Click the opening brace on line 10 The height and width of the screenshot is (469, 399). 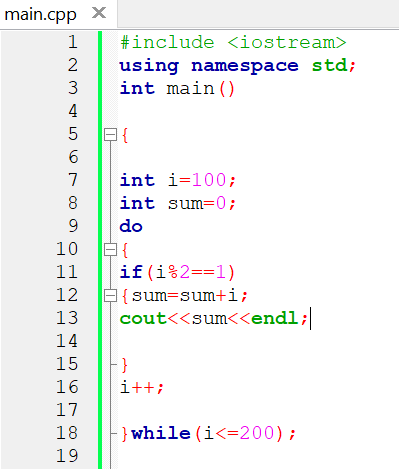(125, 250)
